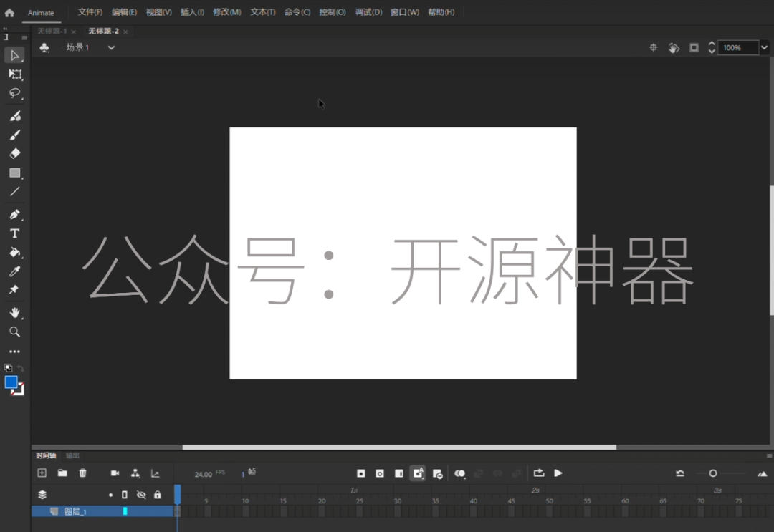Open the 文件(F) menu
Screen dimensions: 774x532
click(x=90, y=12)
